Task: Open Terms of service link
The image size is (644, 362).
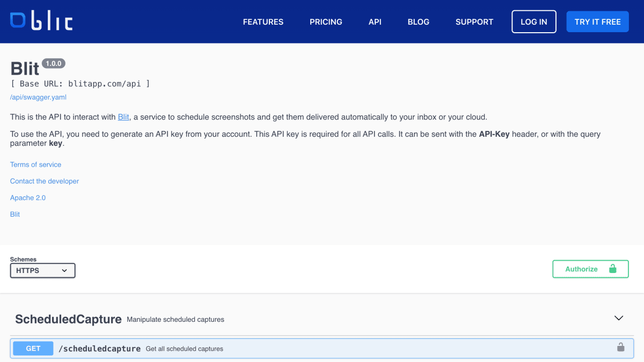Action: click(x=35, y=165)
